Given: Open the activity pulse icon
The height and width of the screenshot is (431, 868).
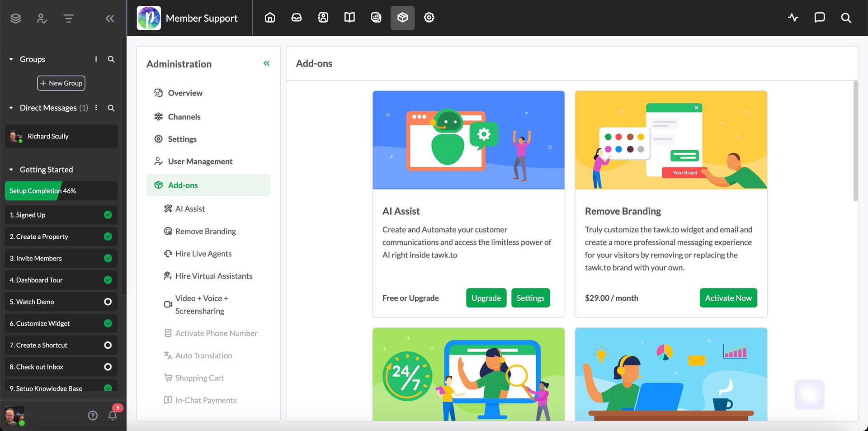Looking at the screenshot, I should click(793, 18).
